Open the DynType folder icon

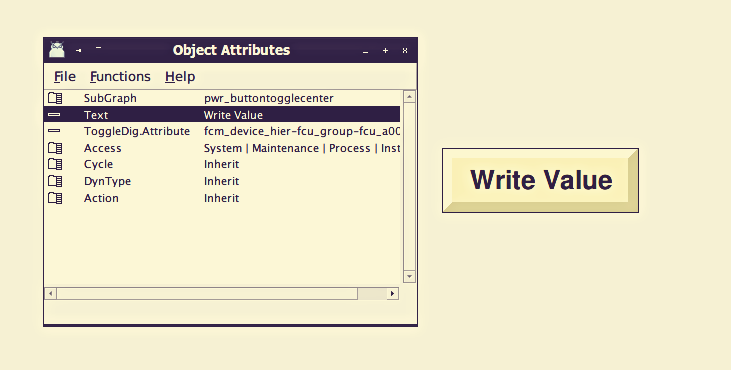click(x=55, y=181)
